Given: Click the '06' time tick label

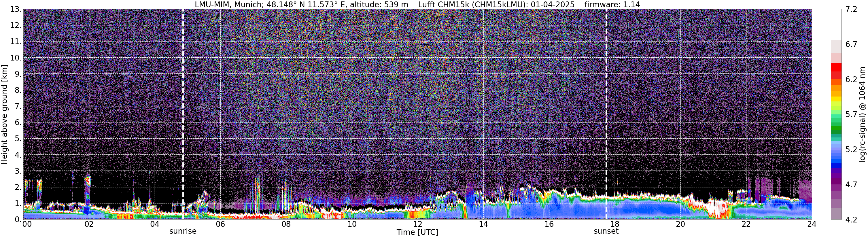Looking at the screenshot, I should 220,224.
